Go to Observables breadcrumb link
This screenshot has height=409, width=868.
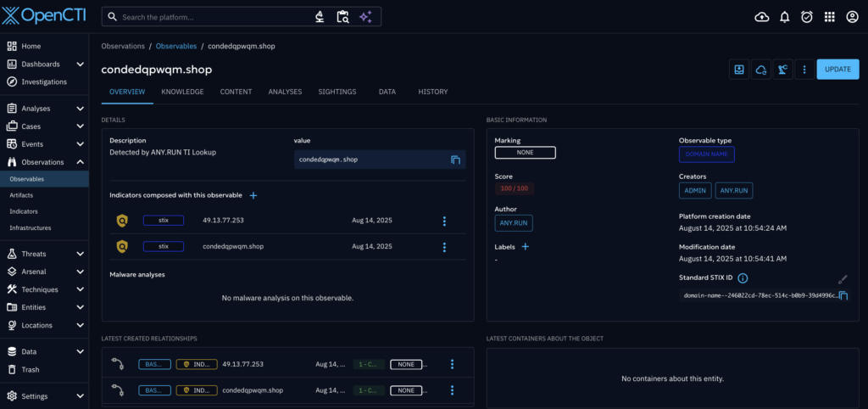[176, 46]
